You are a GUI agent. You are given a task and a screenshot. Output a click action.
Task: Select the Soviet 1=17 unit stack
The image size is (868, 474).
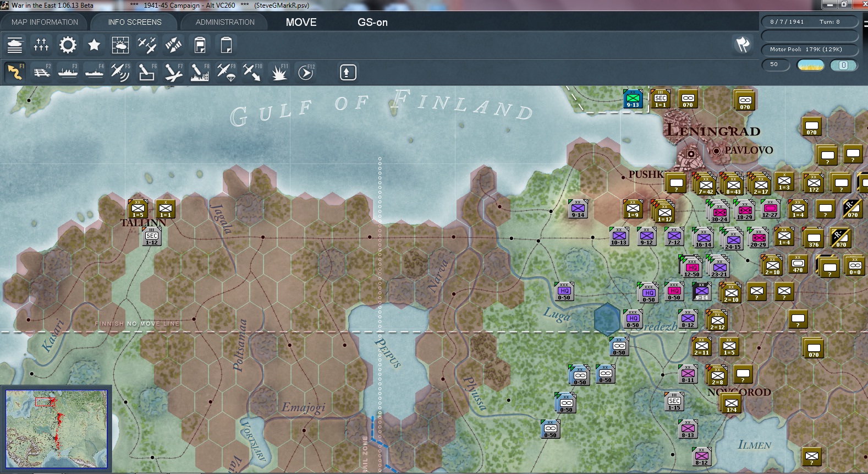click(664, 212)
